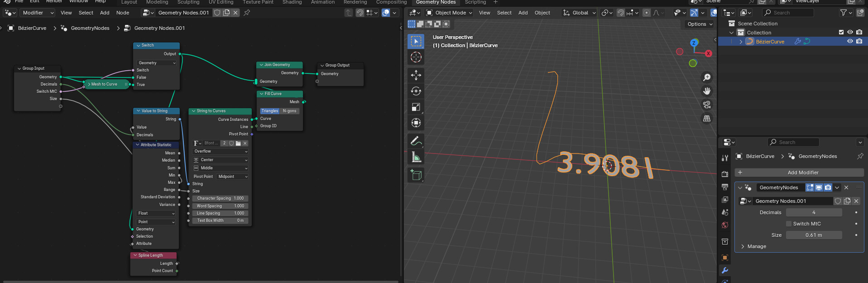Select the Cursor tool in viewport toolbar
Screen dimensions: 868x283
[416, 57]
